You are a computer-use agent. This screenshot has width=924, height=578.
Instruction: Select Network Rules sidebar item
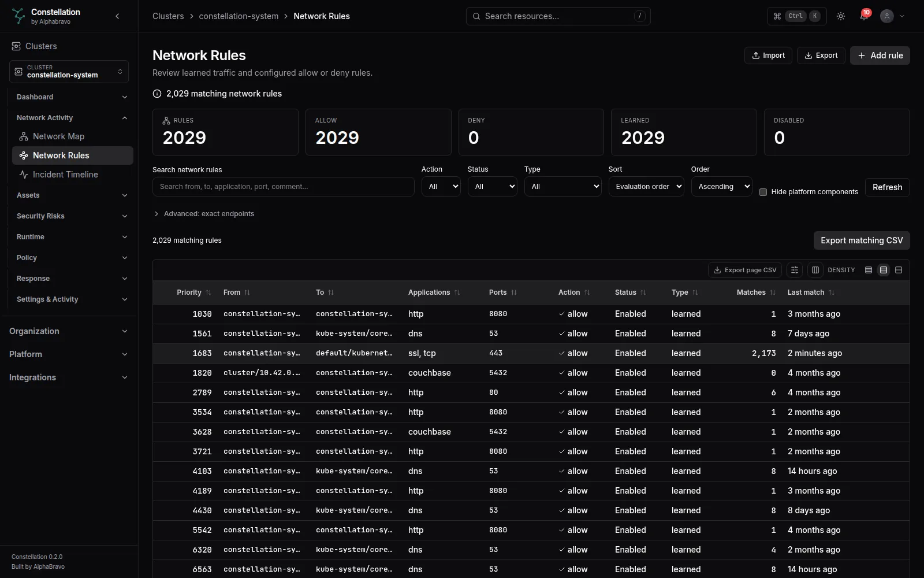coord(73,155)
